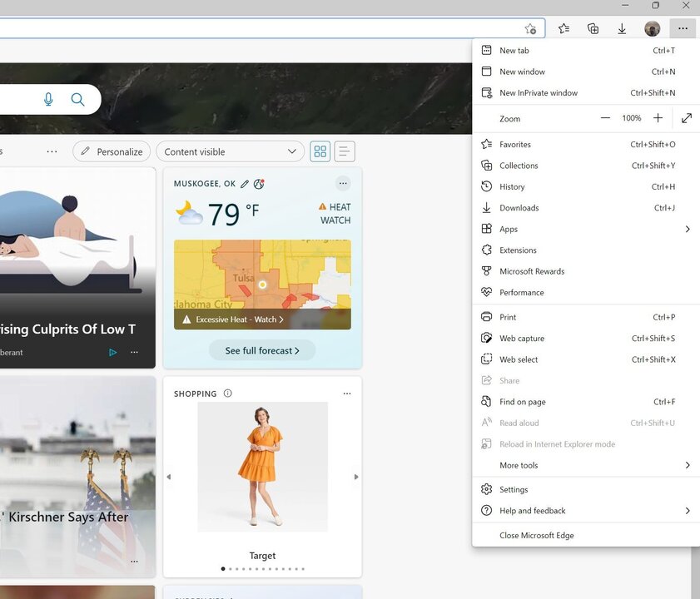Advance the Target shopping carousel arrow

tap(356, 477)
